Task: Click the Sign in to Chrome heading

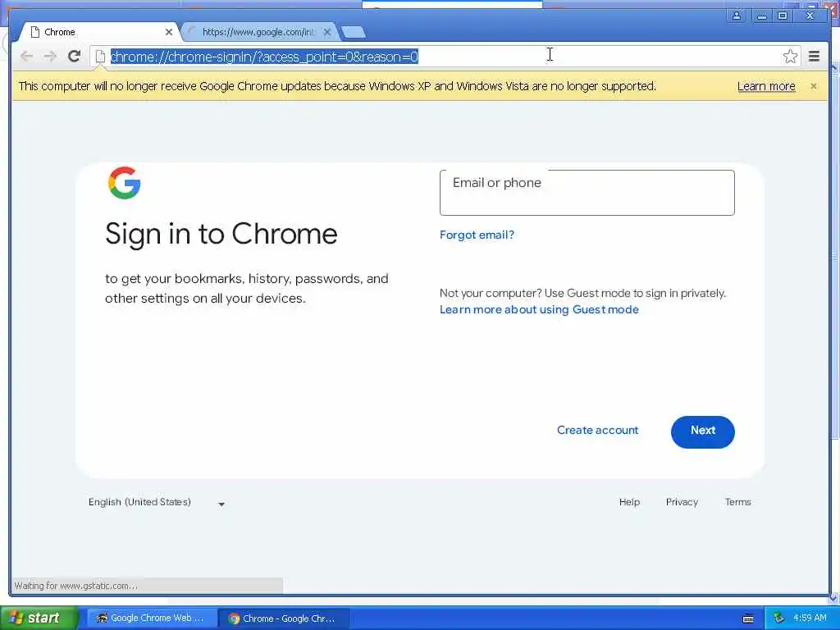Action: tap(221, 234)
